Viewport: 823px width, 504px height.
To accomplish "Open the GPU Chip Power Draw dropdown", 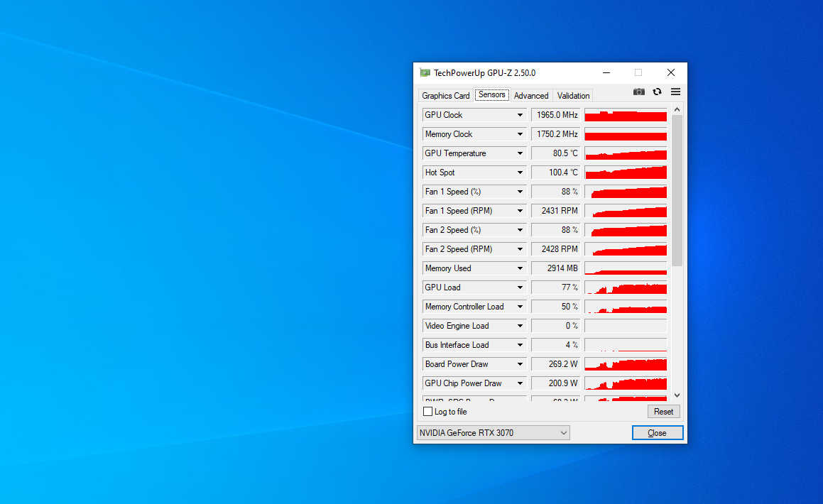I will (x=520, y=383).
